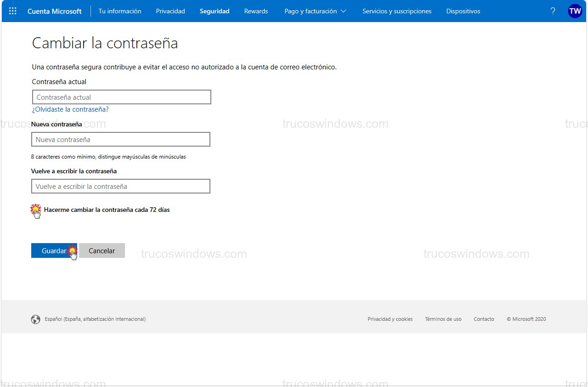Open Tu información section
This screenshot has height=387, width=588.
[120, 11]
